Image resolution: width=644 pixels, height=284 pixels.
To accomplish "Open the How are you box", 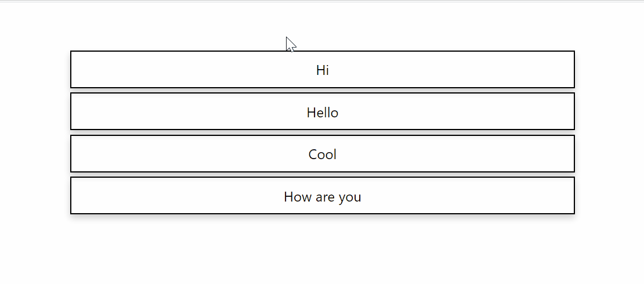I will [x=323, y=196].
